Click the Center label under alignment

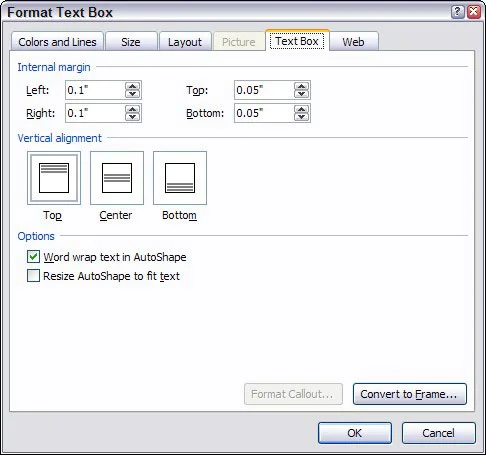point(116,215)
